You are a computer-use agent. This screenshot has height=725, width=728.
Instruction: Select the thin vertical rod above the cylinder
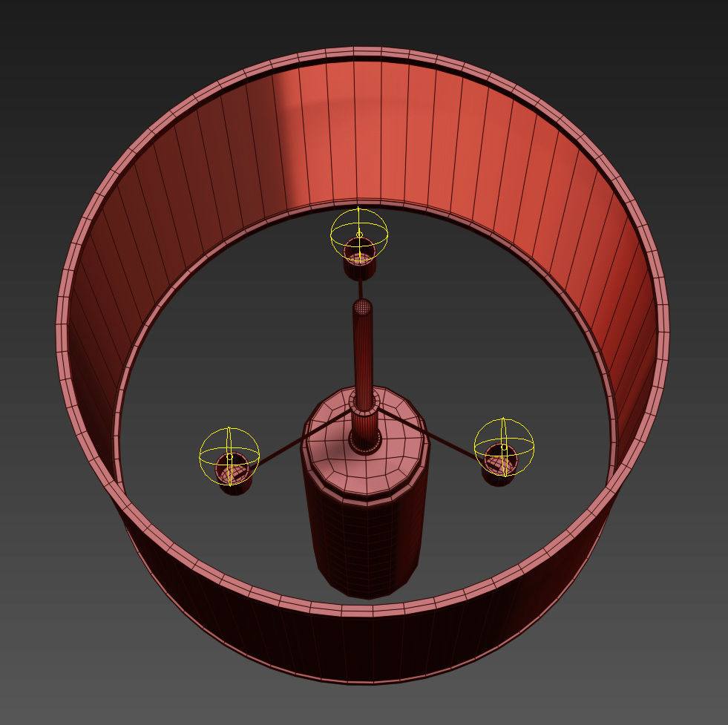click(x=363, y=355)
